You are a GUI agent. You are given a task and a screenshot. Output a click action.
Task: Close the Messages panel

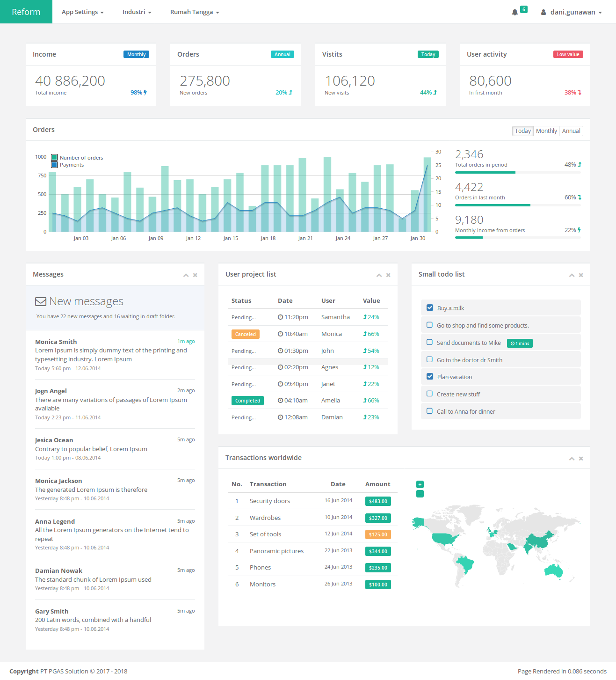click(195, 275)
